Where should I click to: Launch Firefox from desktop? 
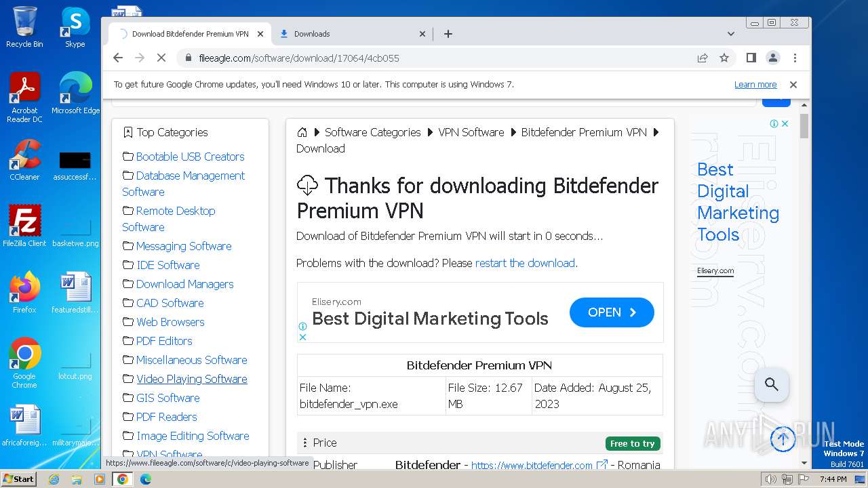click(24, 293)
